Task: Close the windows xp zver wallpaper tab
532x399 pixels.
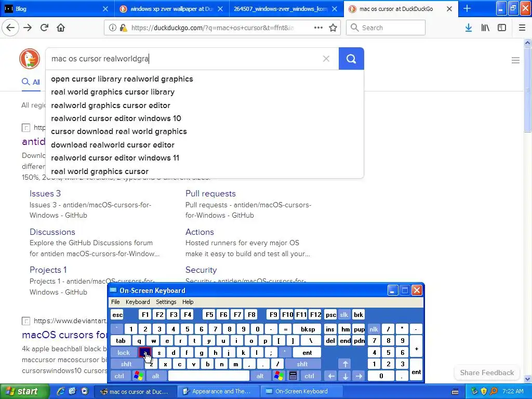Action: pyautogui.click(x=220, y=9)
